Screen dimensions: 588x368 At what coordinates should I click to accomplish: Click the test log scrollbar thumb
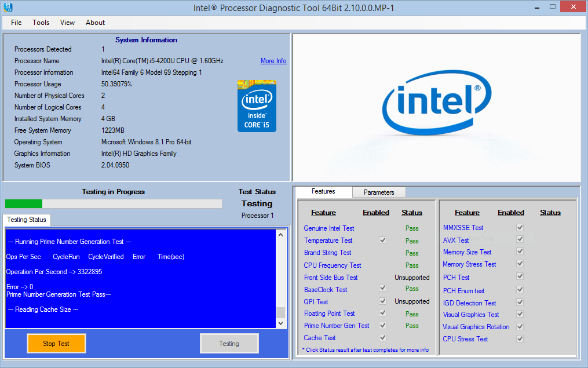point(280,312)
